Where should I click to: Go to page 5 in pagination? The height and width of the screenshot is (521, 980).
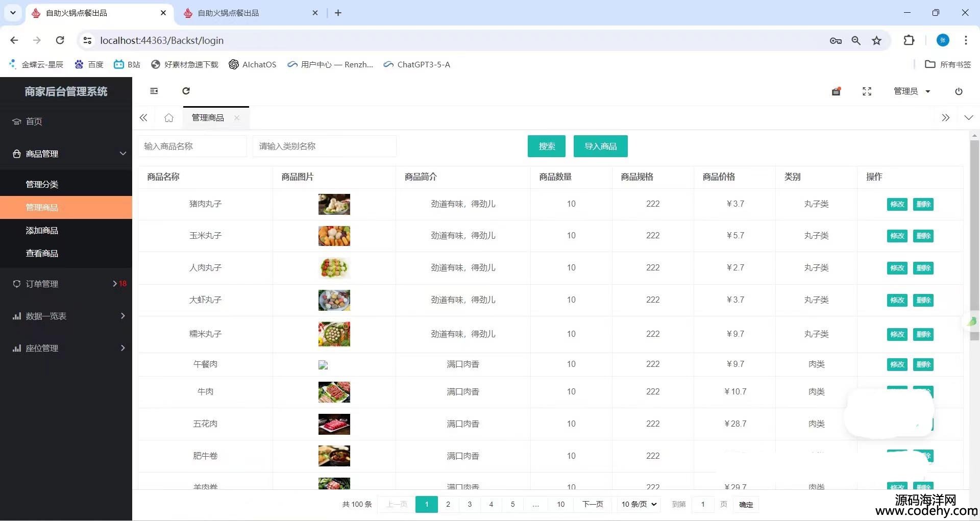pyautogui.click(x=512, y=504)
